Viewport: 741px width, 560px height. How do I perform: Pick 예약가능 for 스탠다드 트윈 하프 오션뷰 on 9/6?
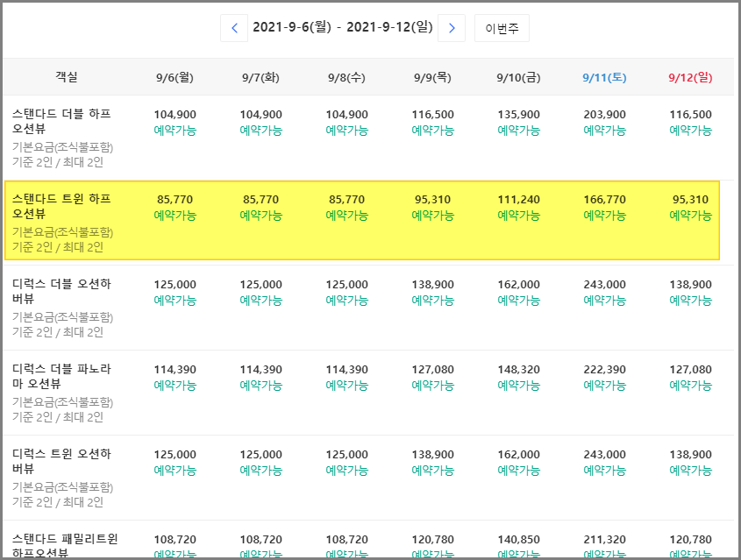pos(175,216)
